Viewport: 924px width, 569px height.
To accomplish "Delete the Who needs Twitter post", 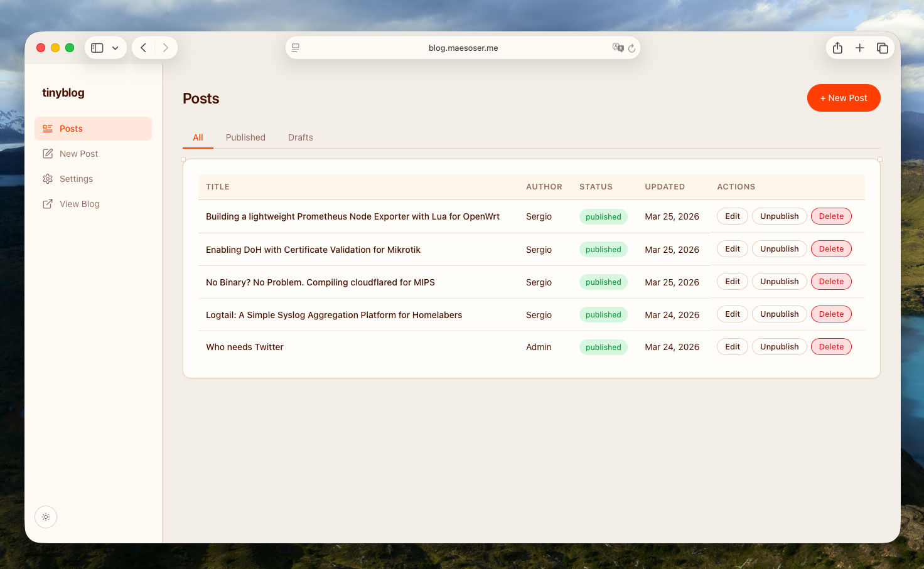I will pos(831,347).
